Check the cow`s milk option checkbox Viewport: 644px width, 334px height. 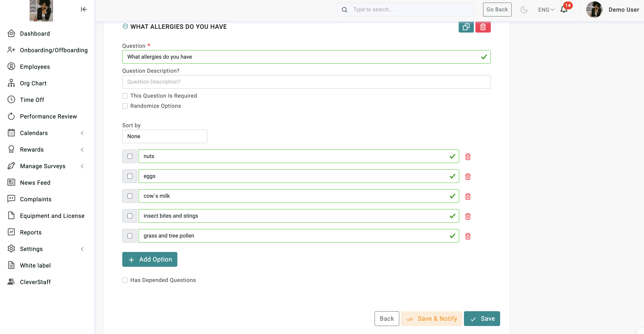pyautogui.click(x=130, y=196)
